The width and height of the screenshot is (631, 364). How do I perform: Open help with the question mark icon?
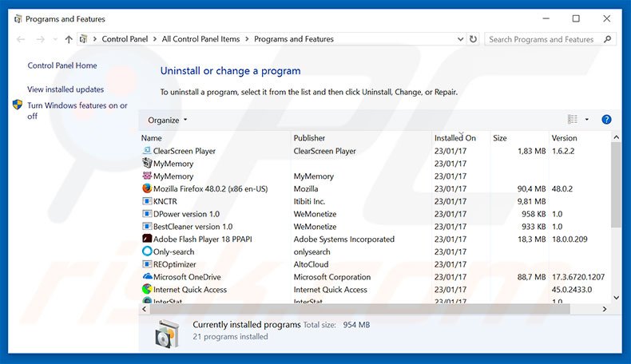[606, 120]
